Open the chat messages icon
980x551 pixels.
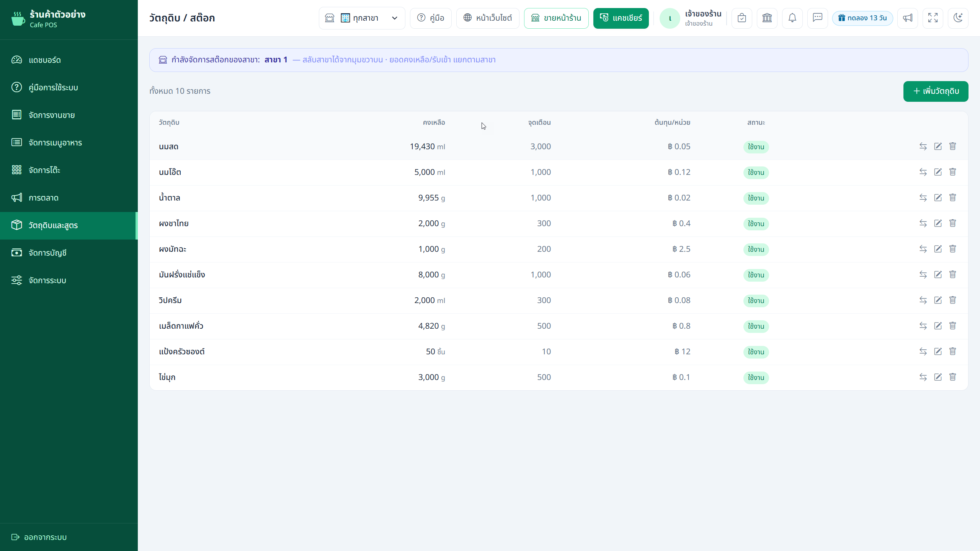[817, 18]
